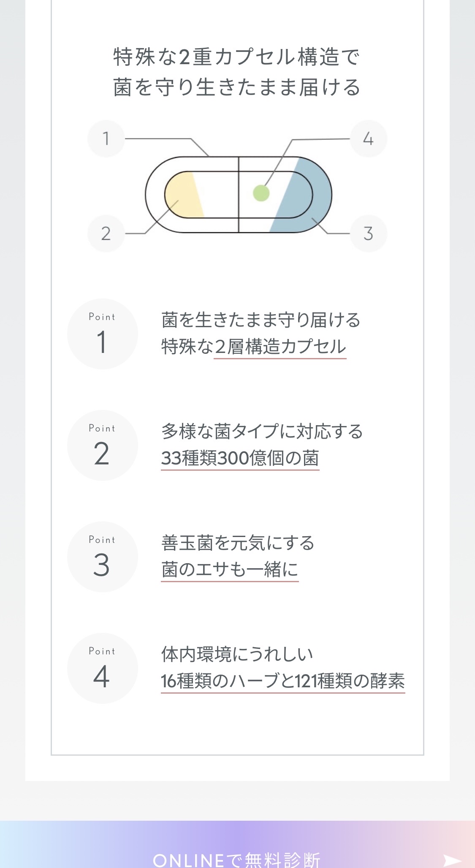Click underlined text 16種類のハーブと121種類の酵素

coord(283,681)
